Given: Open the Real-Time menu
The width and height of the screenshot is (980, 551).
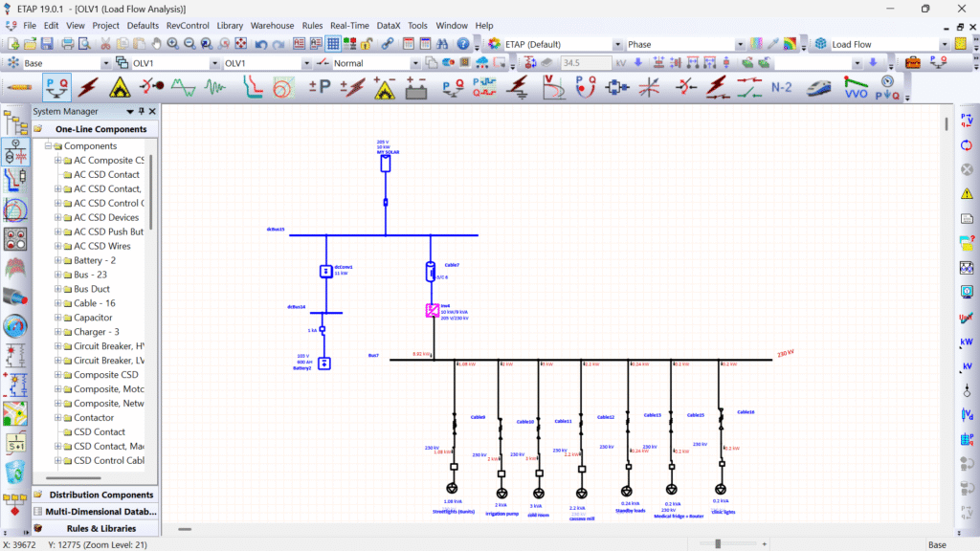Looking at the screenshot, I should tap(351, 25).
